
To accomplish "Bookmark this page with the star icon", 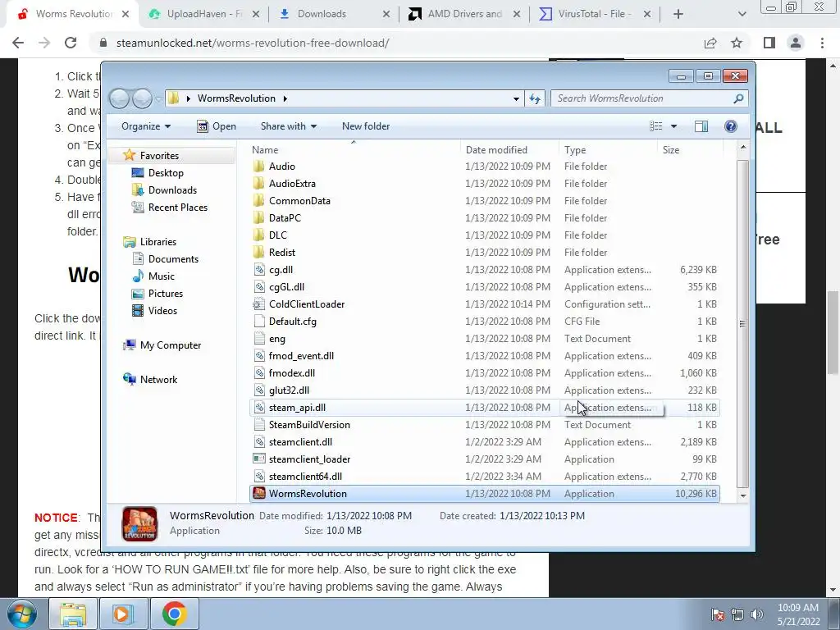I will 737,43.
